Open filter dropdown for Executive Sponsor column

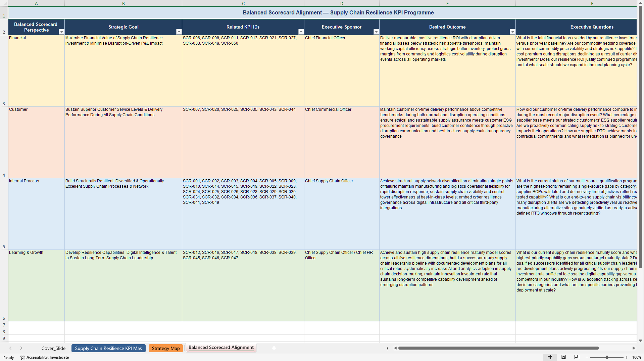pos(376,32)
